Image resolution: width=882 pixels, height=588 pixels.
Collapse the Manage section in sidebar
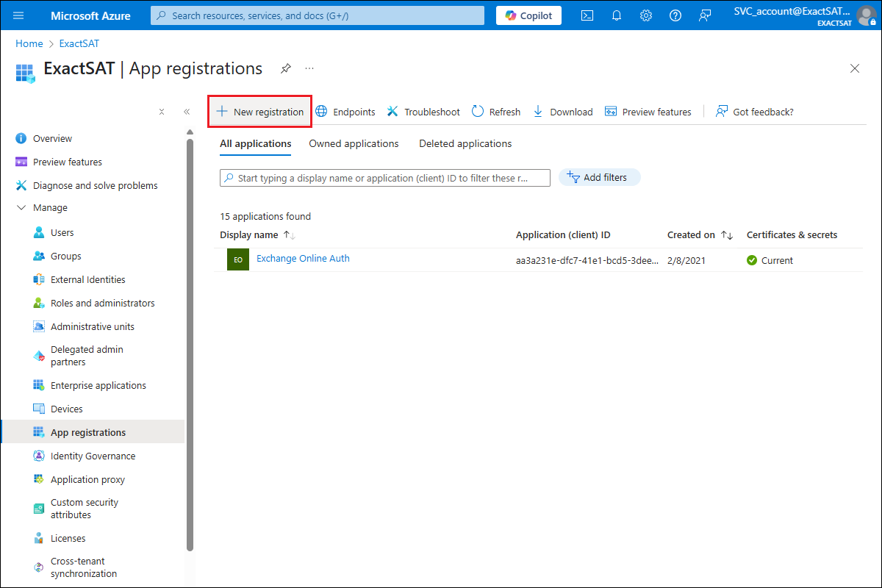pyautogui.click(x=21, y=208)
